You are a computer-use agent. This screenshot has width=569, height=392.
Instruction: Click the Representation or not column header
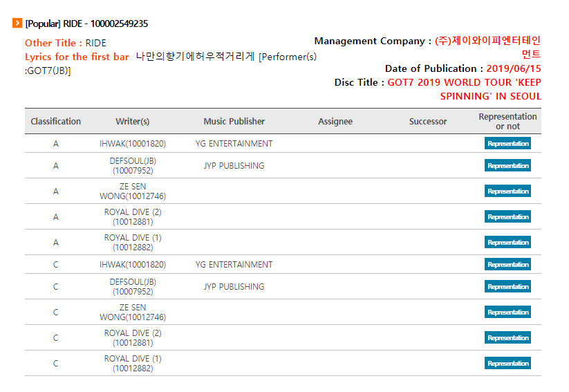click(x=507, y=121)
